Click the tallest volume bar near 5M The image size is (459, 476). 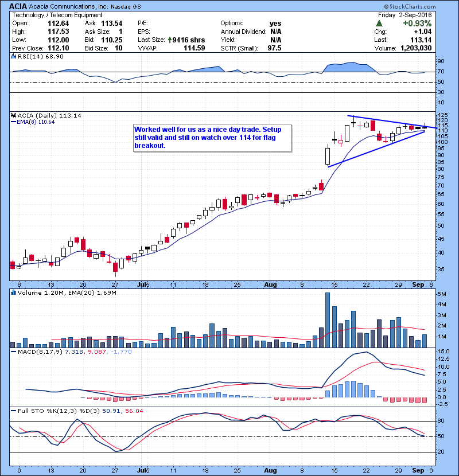(x=328, y=320)
